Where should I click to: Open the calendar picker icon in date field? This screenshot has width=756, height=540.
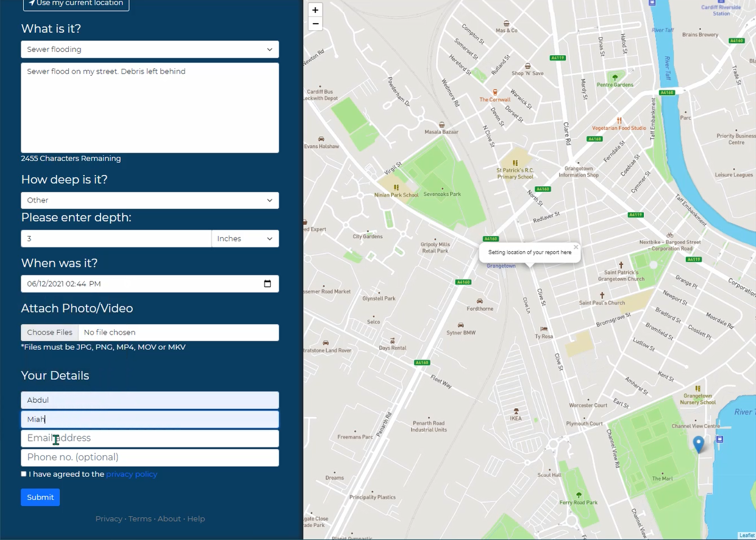(x=267, y=283)
